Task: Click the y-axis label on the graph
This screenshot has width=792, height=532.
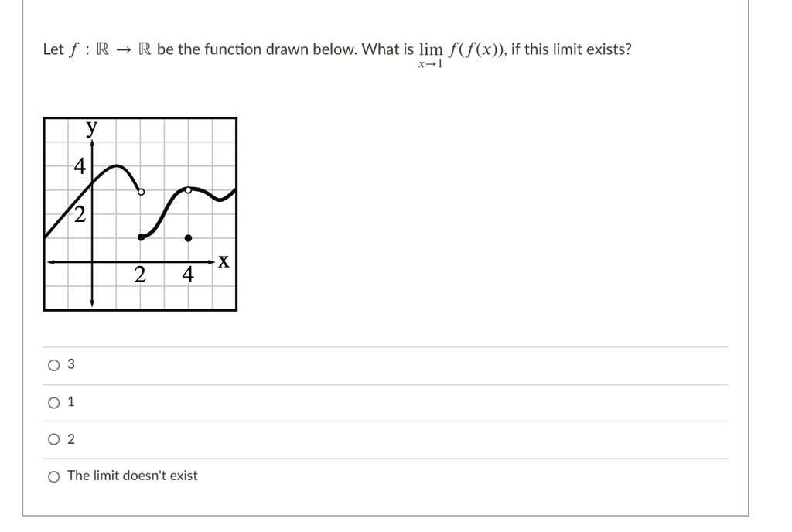Action: pos(91,127)
